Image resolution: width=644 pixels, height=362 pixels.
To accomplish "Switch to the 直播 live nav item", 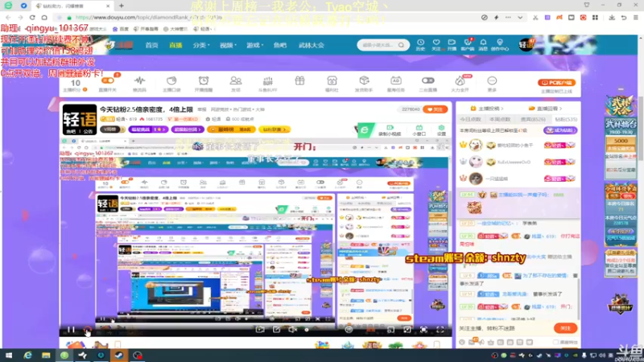I will pos(175,45).
